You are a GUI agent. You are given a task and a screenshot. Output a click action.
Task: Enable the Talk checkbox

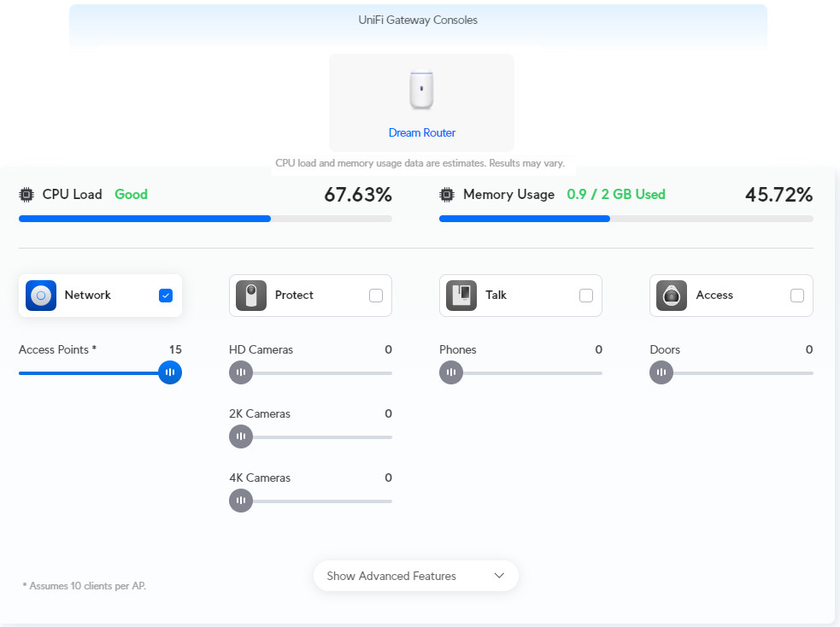pos(586,296)
